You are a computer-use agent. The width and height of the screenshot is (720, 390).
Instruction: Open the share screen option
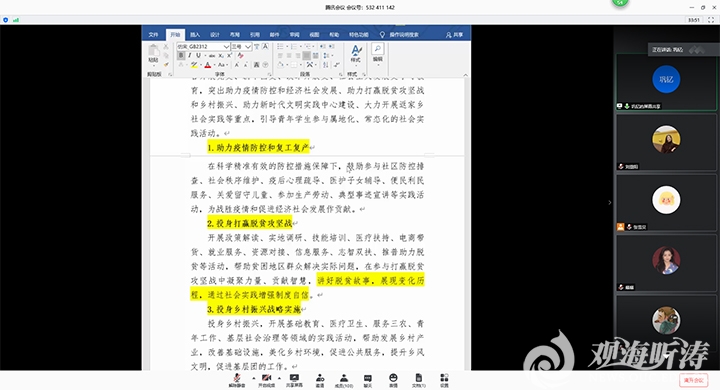(x=294, y=379)
